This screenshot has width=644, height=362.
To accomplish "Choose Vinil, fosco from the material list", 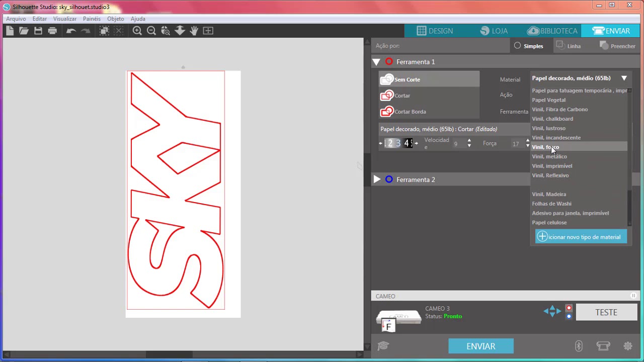I will click(x=579, y=147).
